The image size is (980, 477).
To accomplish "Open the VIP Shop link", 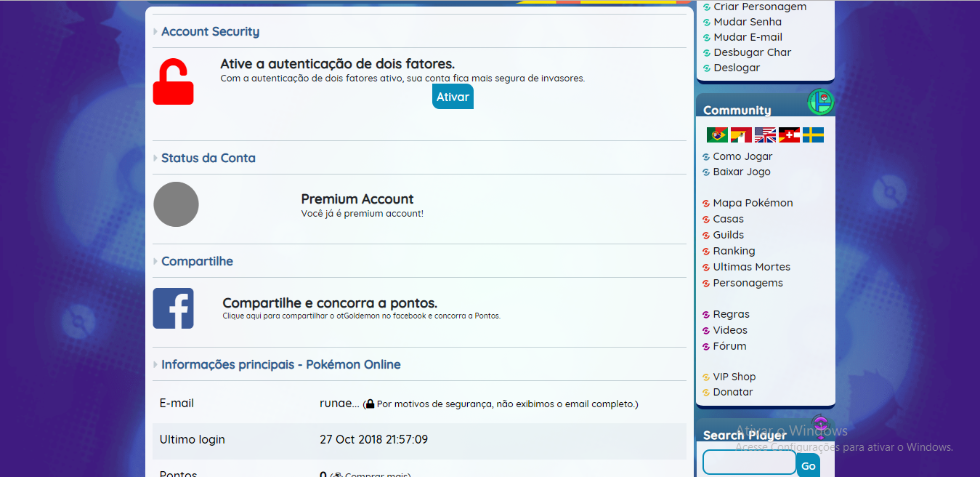I will (734, 377).
